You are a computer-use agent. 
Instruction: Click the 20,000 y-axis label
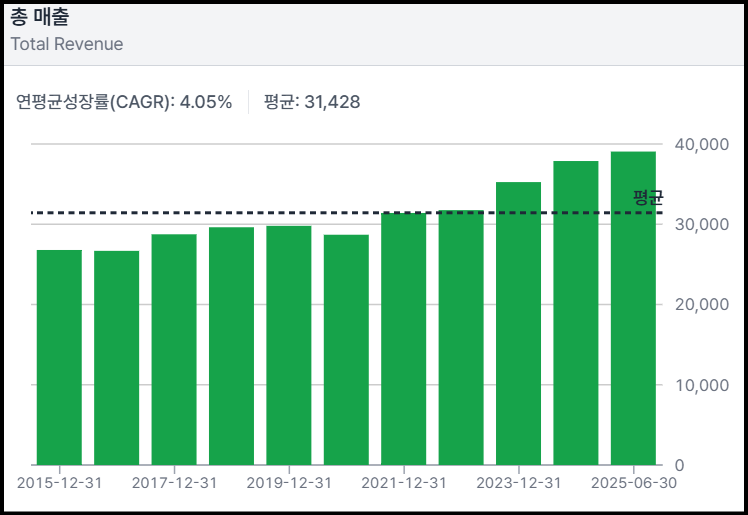click(x=704, y=304)
